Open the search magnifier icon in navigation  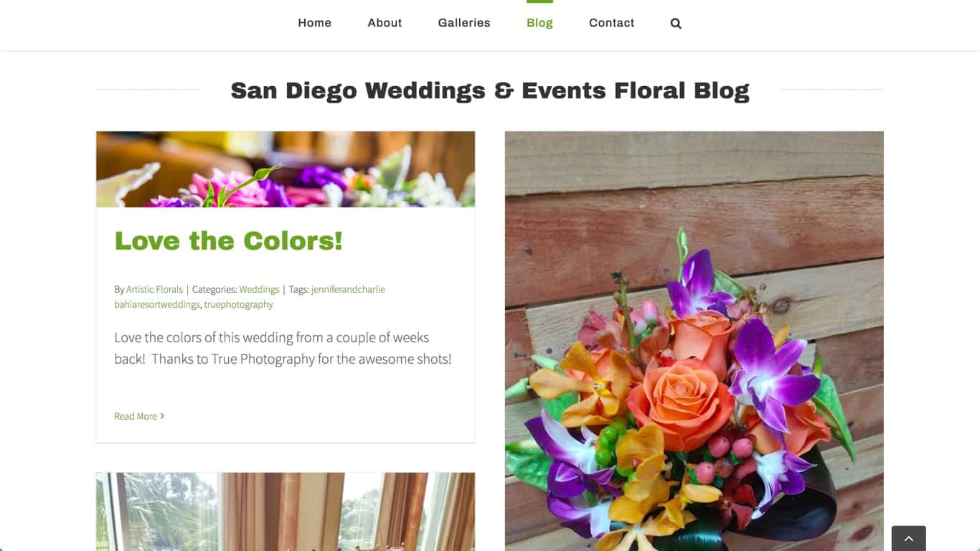[676, 24]
